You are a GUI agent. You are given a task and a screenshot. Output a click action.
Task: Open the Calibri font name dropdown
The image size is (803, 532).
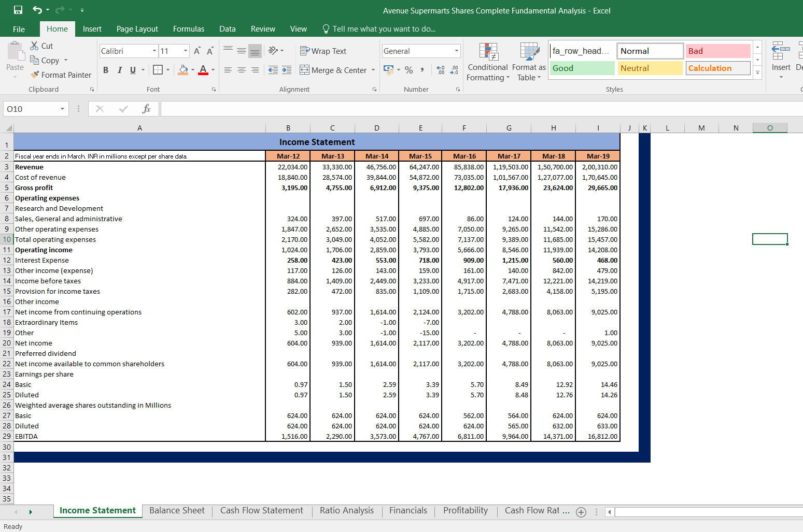154,51
